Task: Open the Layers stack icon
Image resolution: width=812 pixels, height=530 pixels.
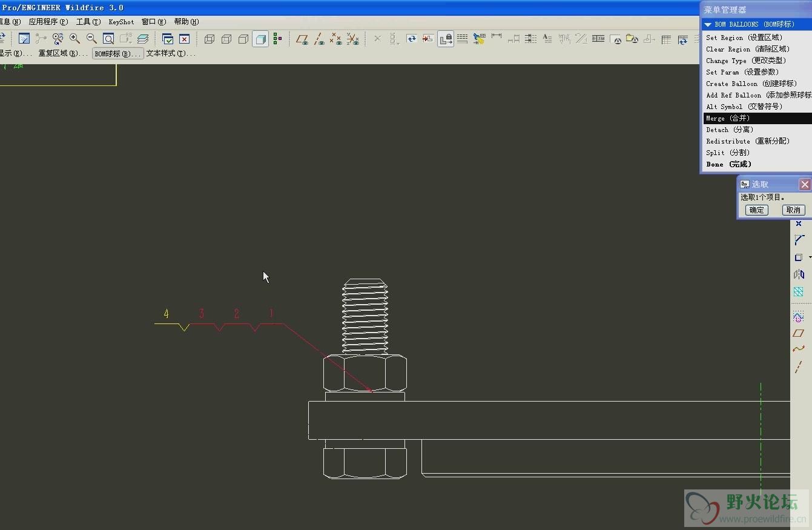Action: point(143,39)
